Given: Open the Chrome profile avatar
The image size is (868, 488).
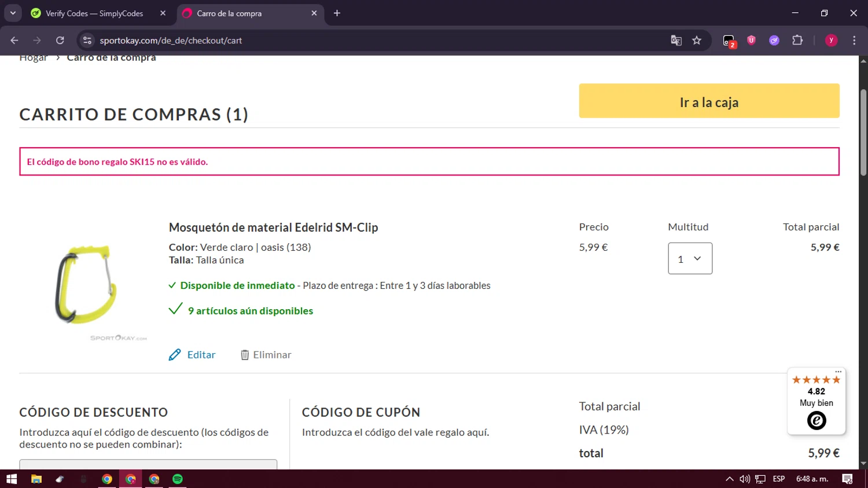Looking at the screenshot, I should 831,41.
